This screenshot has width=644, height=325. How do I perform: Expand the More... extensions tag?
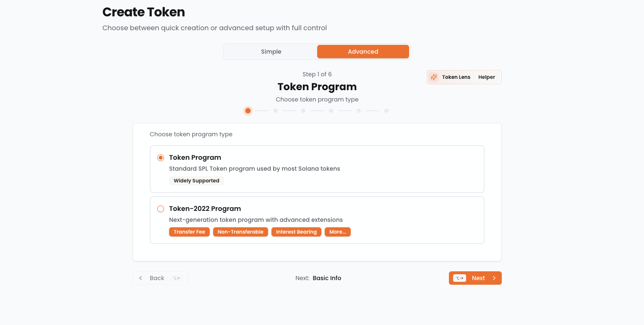(x=337, y=232)
